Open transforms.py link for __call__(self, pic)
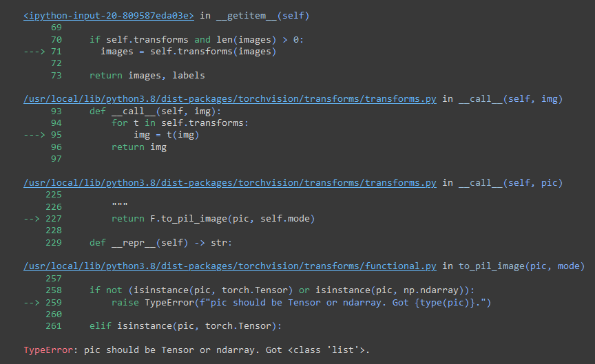Image resolution: width=595 pixels, height=364 pixels. pyautogui.click(x=229, y=183)
